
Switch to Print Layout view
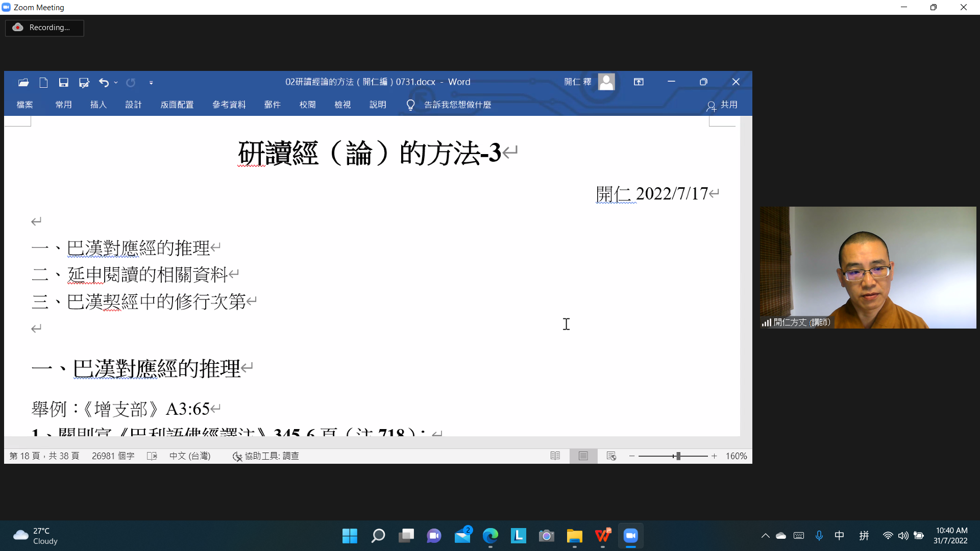pos(583,456)
